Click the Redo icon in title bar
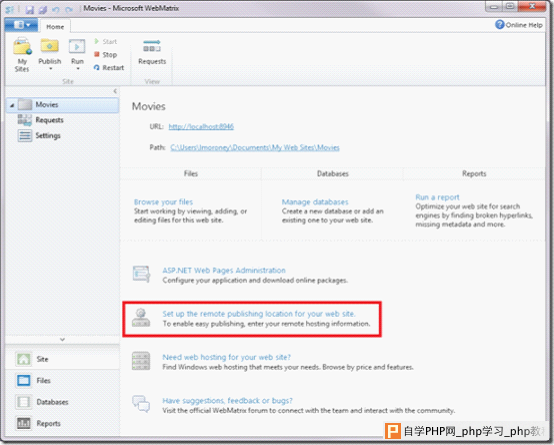554x445 pixels. 69,10
